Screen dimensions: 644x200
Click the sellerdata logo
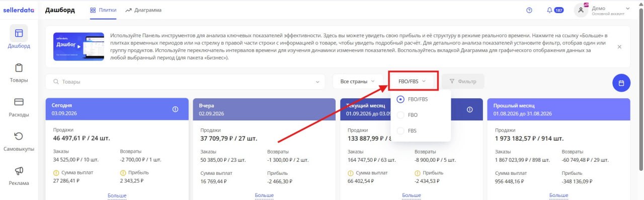(19, 10)
